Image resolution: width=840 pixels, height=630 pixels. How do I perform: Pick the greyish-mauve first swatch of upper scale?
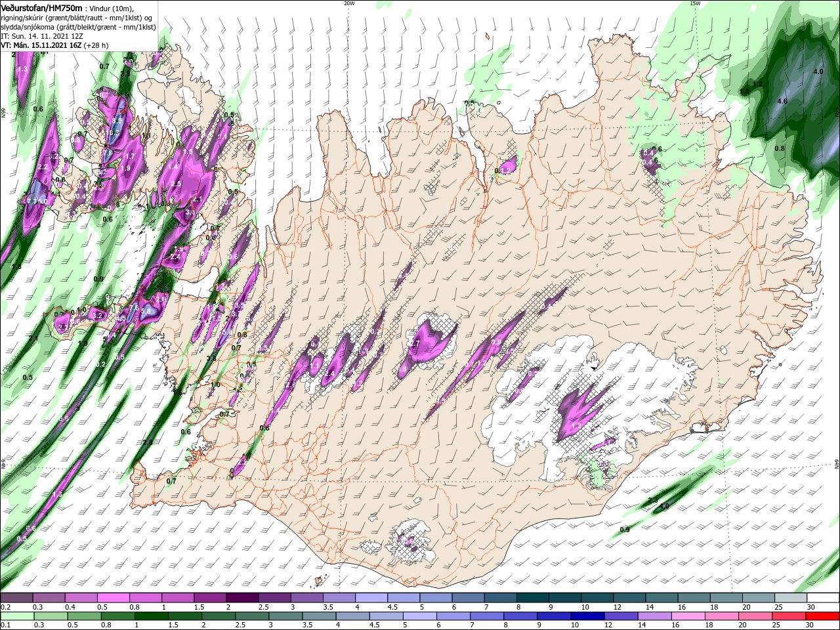coord(16,598)
